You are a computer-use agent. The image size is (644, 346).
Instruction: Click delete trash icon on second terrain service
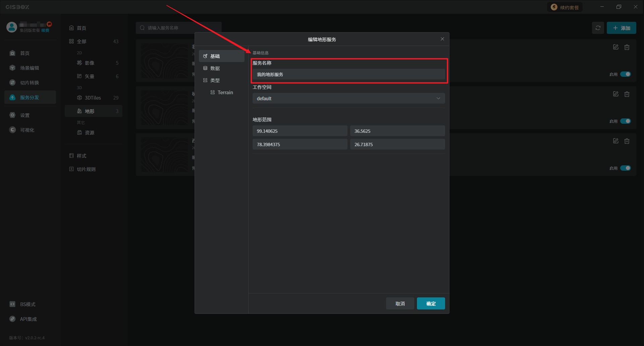tap(627, 94)
